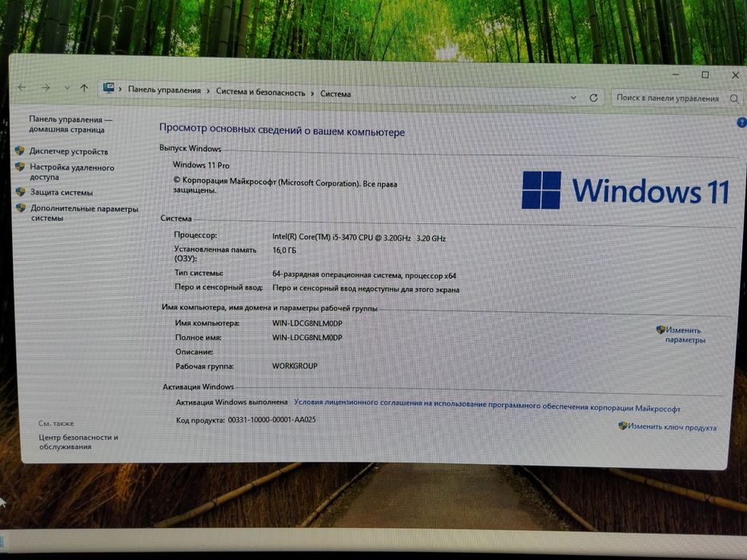Open Панель управления breadcrumb
Image resolution: width=747 pixels, height=560 pixels.
click(164, 90)
